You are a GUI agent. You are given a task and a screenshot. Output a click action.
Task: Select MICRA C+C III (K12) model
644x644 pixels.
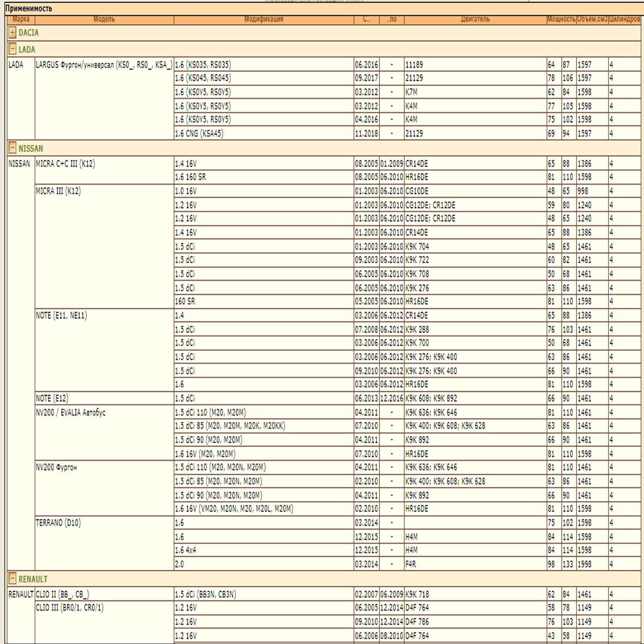65,164
